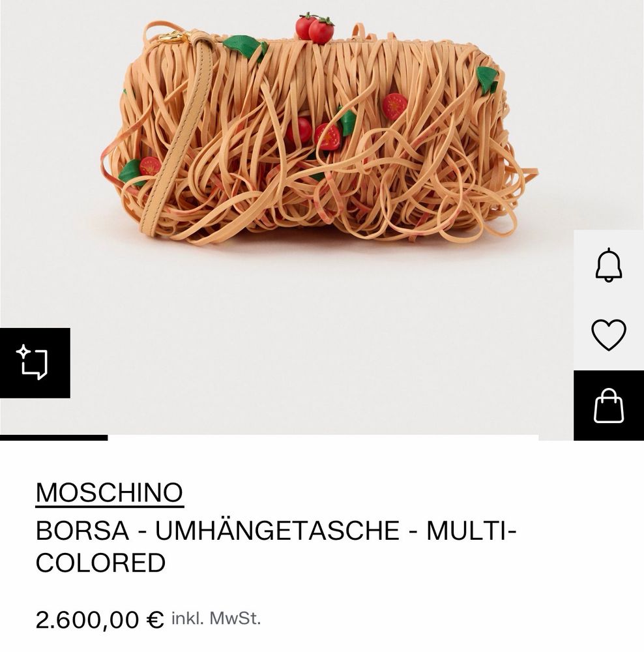Add the bag to wishlist with heart
Screen dimensions: 644x652
coord(609,334)
